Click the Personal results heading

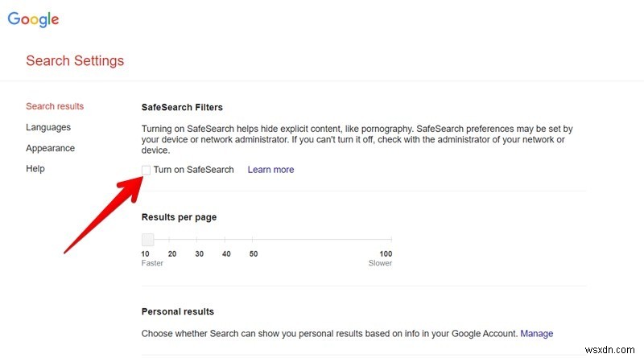(177, 311)
